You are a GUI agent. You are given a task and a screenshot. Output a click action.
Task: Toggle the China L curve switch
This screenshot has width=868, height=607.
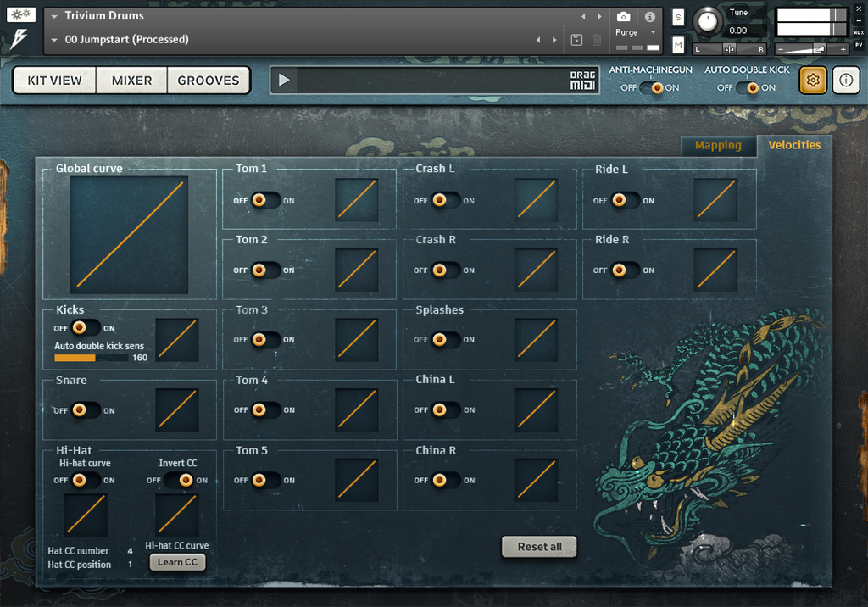[446, 409]
